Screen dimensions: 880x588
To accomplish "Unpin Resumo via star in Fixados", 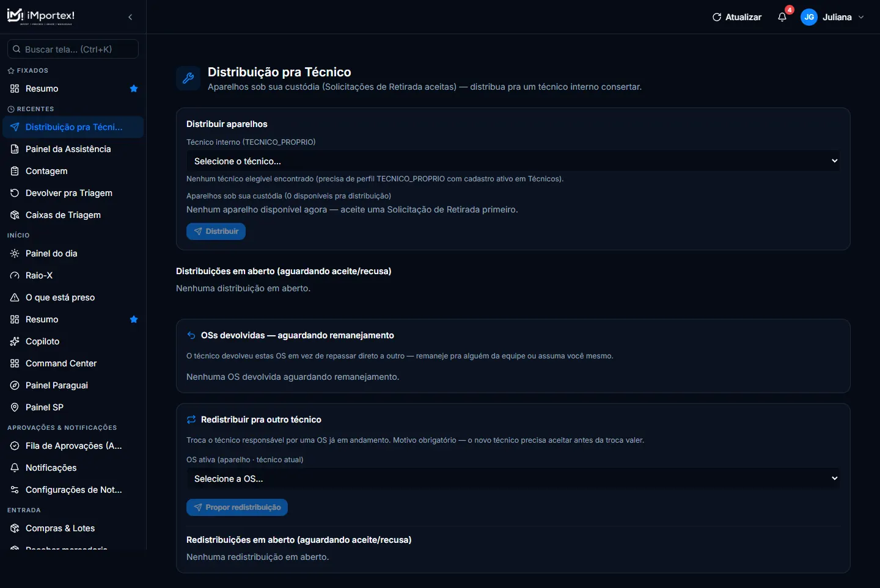I will (x=134, y=89).
